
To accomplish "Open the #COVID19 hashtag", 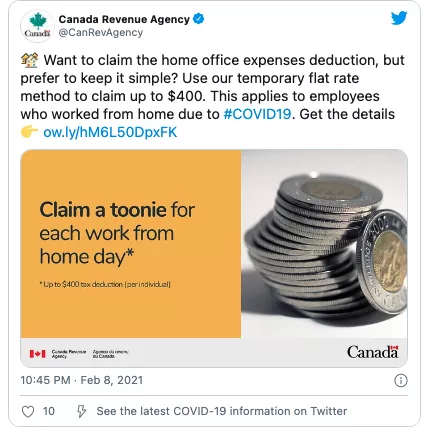I will pyautogui.click(x=257, y=114).
